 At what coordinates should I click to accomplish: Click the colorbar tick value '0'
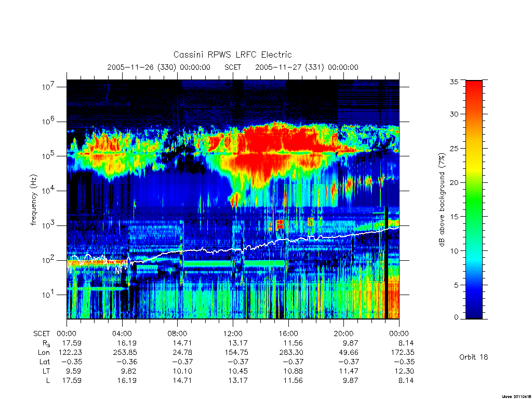[456, 317]
